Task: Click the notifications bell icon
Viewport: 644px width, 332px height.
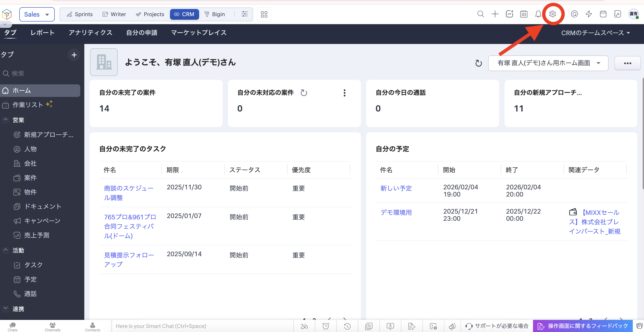Action: coord(538,14)
